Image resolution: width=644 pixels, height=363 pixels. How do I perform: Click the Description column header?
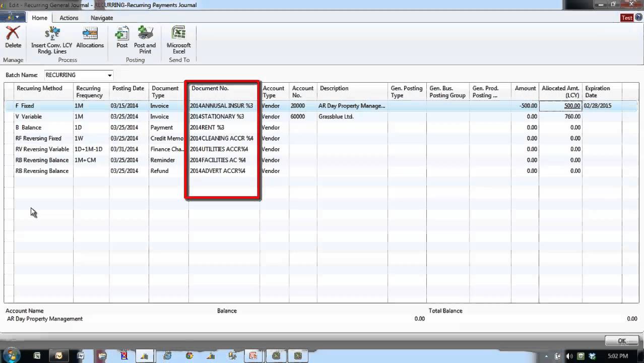click(334, 88)
